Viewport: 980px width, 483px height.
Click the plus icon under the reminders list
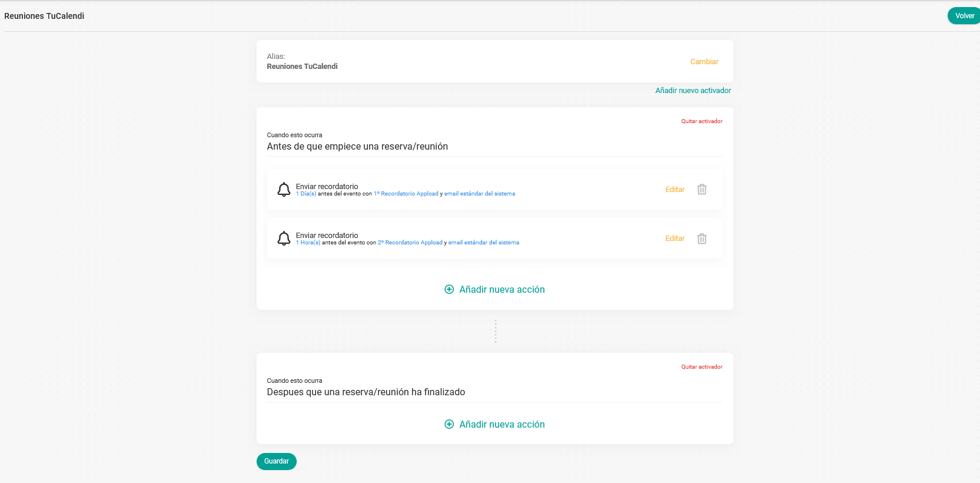pyautogui.click(x=449, y=289)
